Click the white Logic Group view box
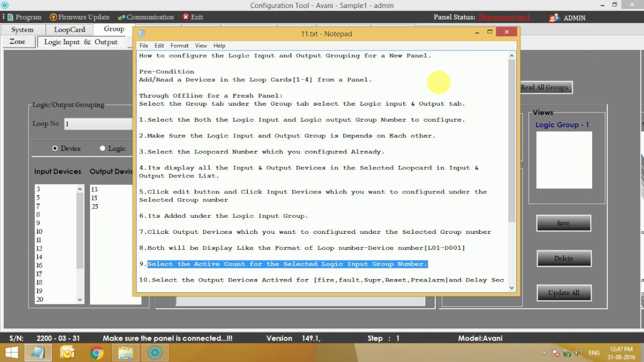This screenshot has height=362, width=644. [564, 160]
